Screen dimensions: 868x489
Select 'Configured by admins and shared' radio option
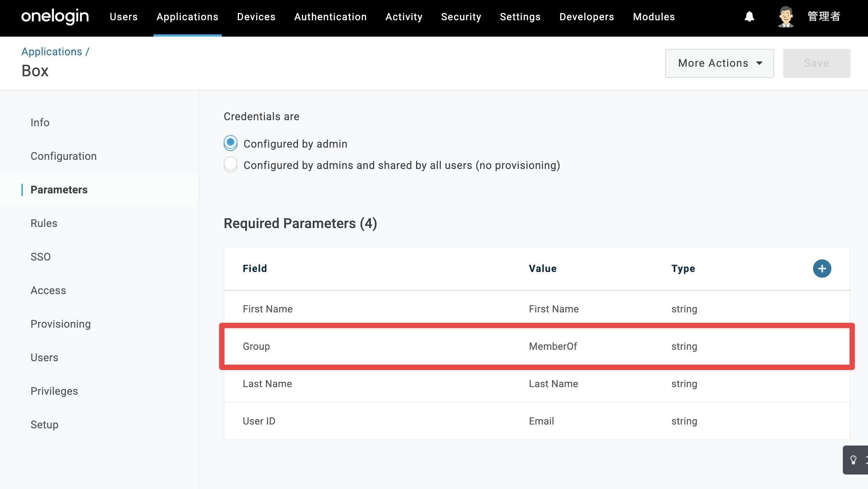coord(231,164)
